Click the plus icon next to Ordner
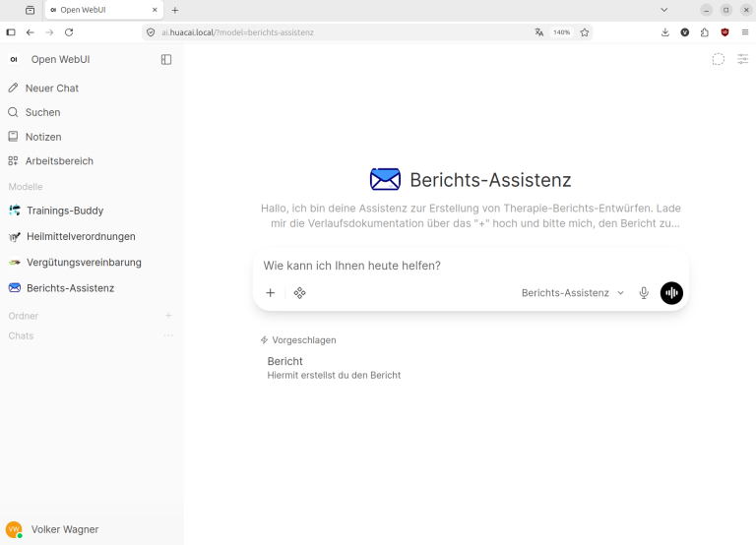756x545 pixels. (x=168, y=316)
